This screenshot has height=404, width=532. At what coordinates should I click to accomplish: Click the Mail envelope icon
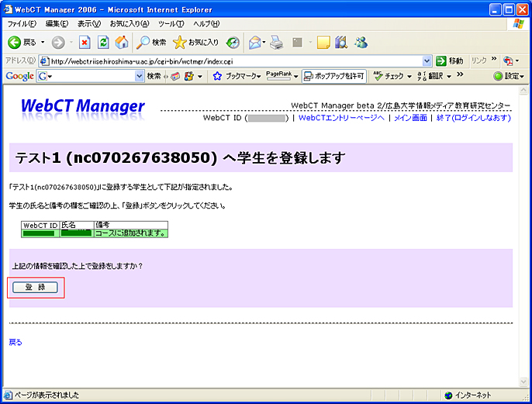pos(254,43)
